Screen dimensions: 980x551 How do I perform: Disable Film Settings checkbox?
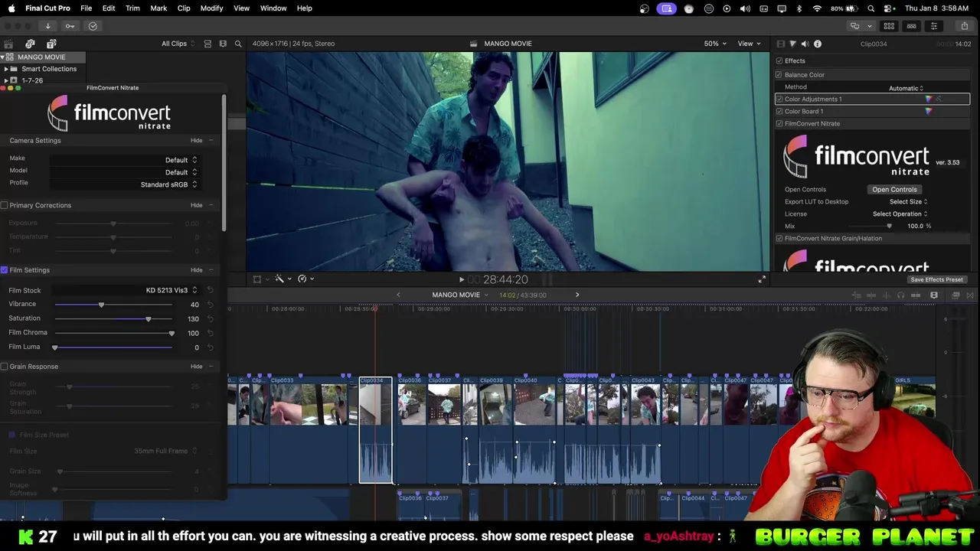pyautogui.click(x=5, y=270)
